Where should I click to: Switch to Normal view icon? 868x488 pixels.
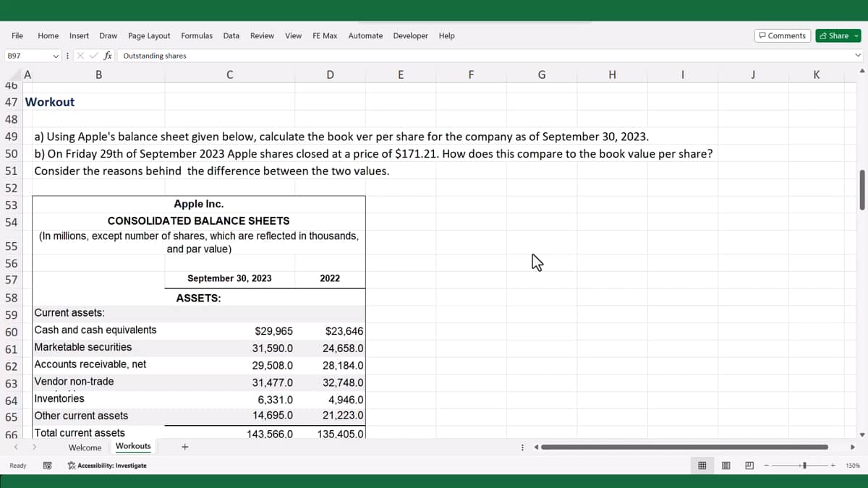point(702,466)
